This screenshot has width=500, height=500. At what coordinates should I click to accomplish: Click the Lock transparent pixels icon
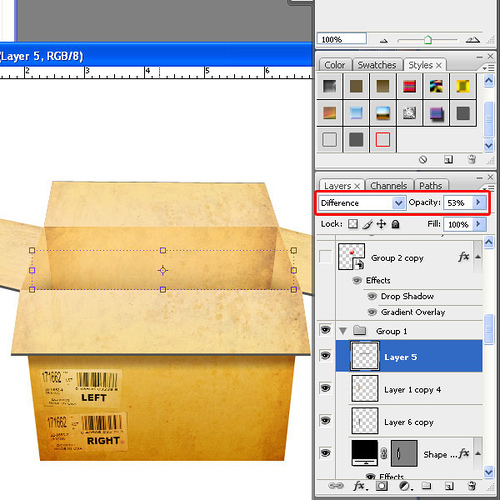[x=353, y=224]
